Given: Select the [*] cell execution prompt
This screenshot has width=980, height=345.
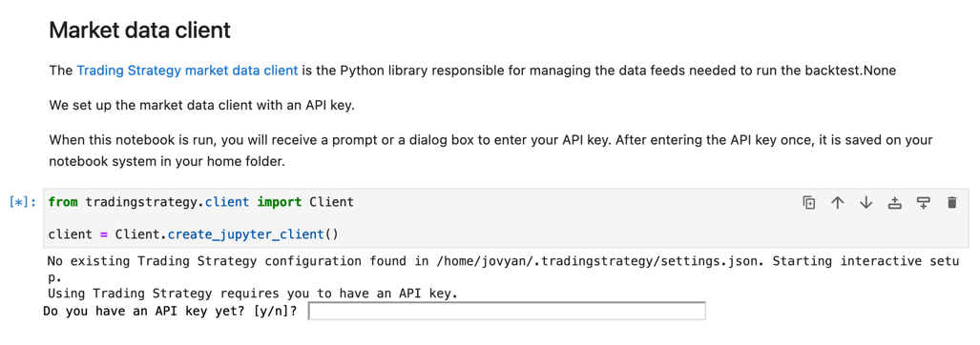Looking at the screenshot, I should pos(23,202).
